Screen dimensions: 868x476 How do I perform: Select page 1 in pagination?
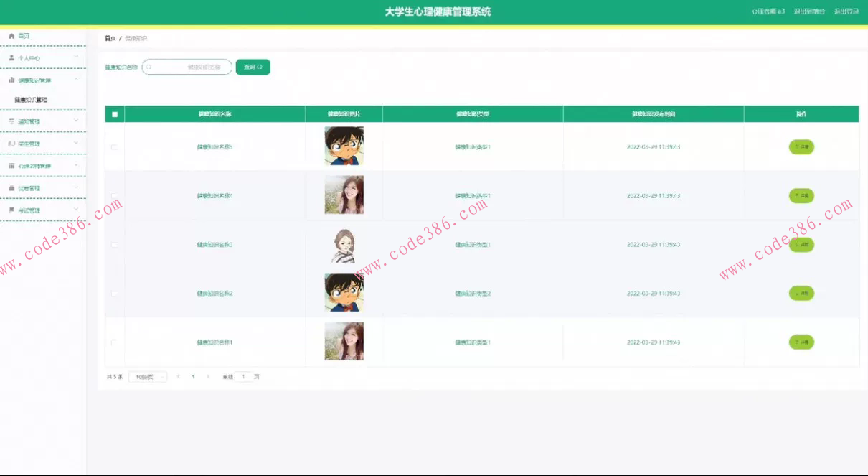tap(193, 377)
